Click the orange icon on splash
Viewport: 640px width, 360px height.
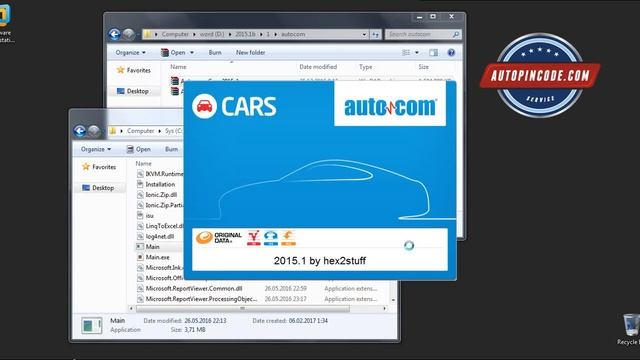(x=288, y=238)
